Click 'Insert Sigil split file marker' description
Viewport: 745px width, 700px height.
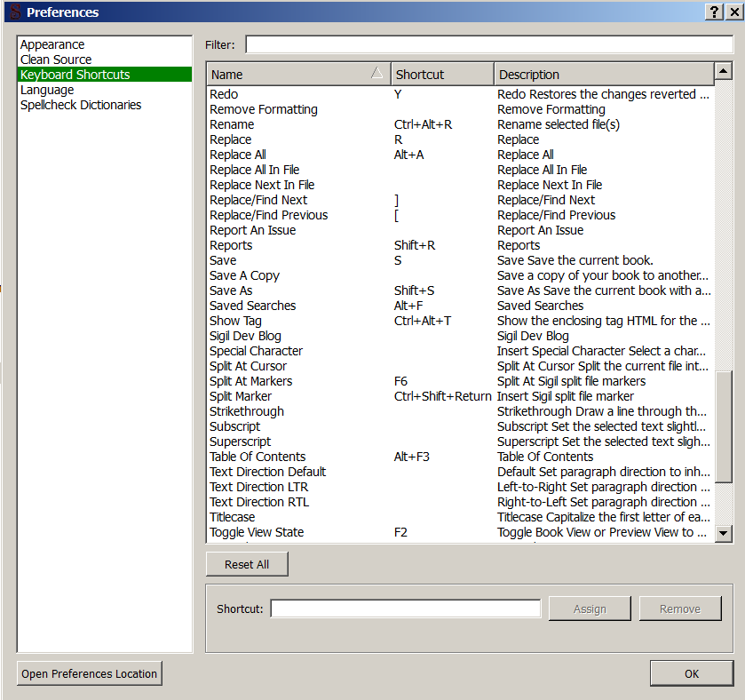coord(566,396)
